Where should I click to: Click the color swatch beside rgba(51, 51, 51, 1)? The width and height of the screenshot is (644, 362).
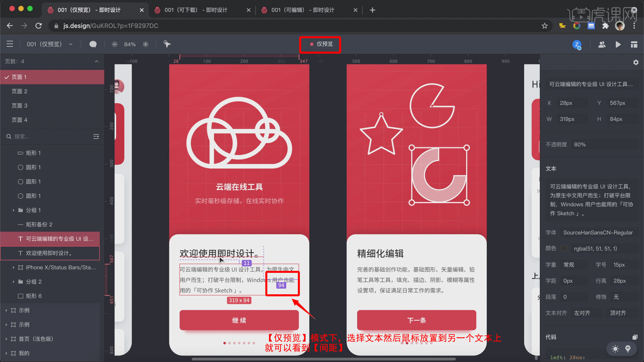click(x=564, y=248)
